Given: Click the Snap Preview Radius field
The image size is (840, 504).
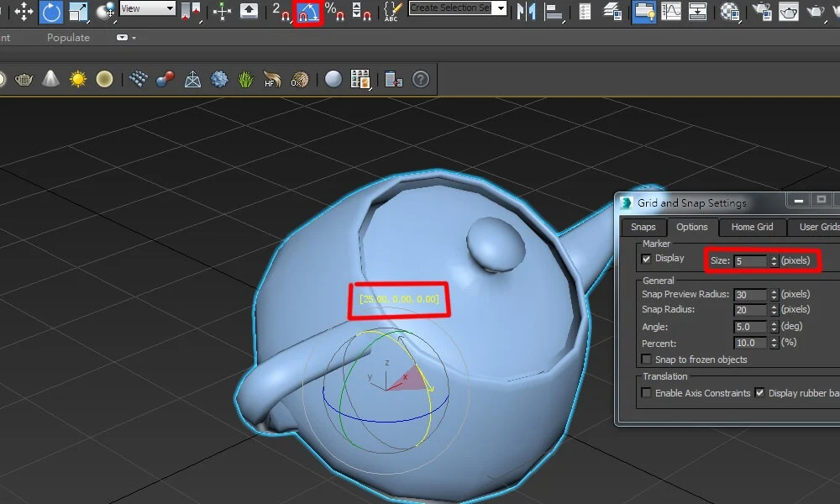Looking at the screenshot, I should (x=751, y=295).
